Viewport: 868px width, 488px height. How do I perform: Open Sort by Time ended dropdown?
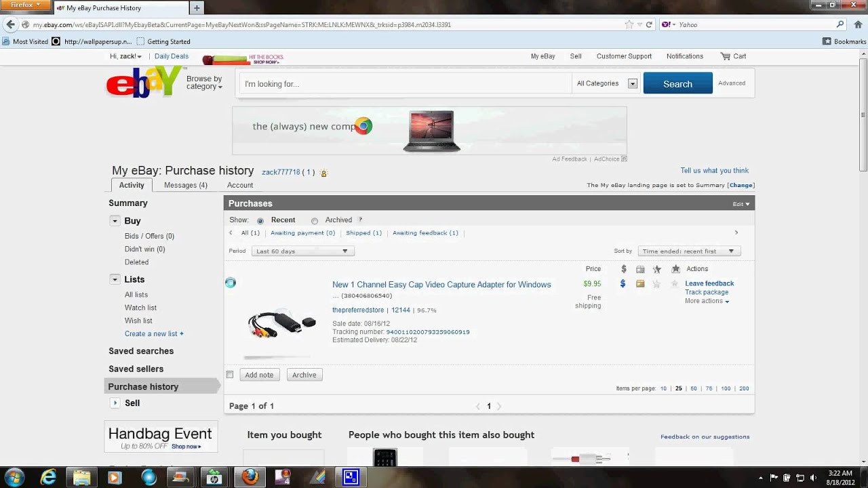click(x=689, y=251)
